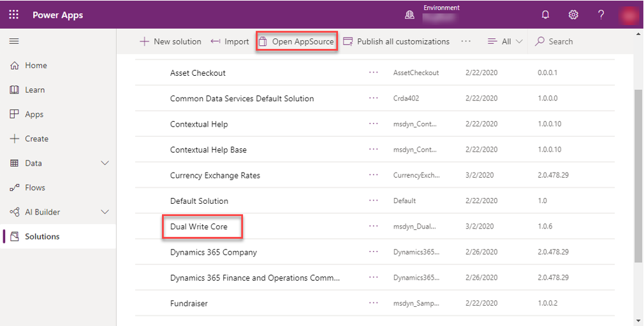Click the Crda402 name cell
The height and width of the screenshot is (326, 644).
coord(406,99)
